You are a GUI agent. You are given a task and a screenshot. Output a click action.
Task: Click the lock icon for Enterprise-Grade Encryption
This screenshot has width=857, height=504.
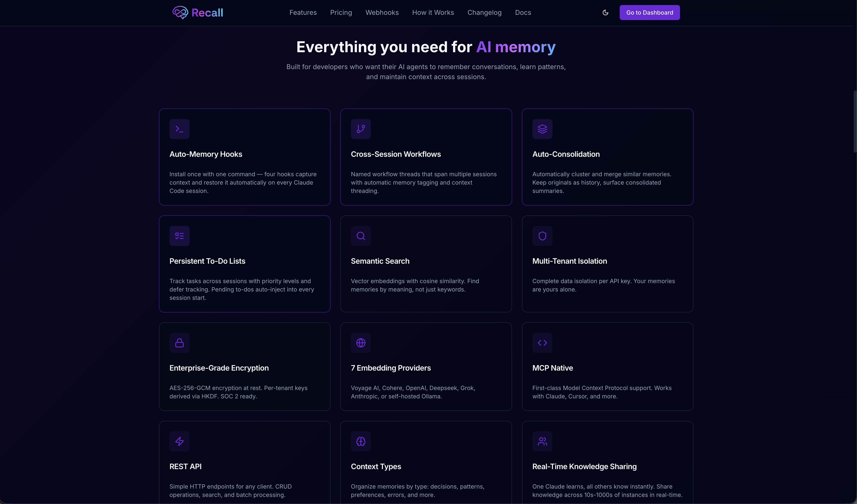click(x=179, y=343)
